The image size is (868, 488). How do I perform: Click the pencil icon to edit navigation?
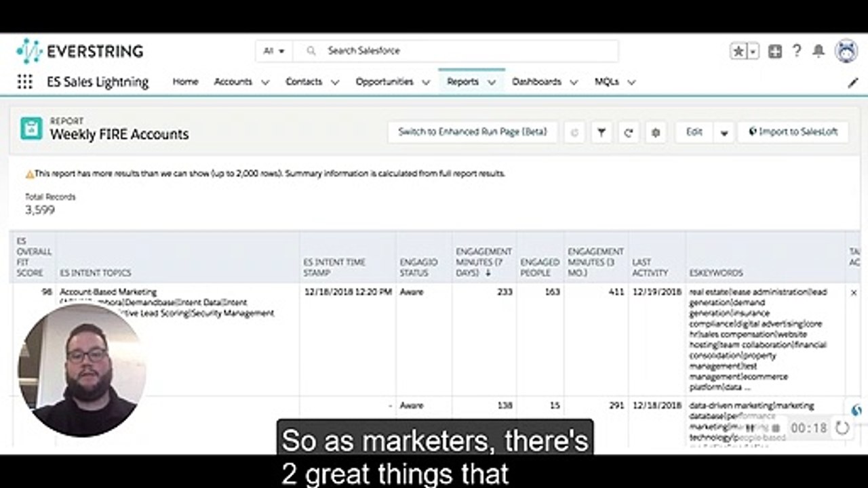853,83
